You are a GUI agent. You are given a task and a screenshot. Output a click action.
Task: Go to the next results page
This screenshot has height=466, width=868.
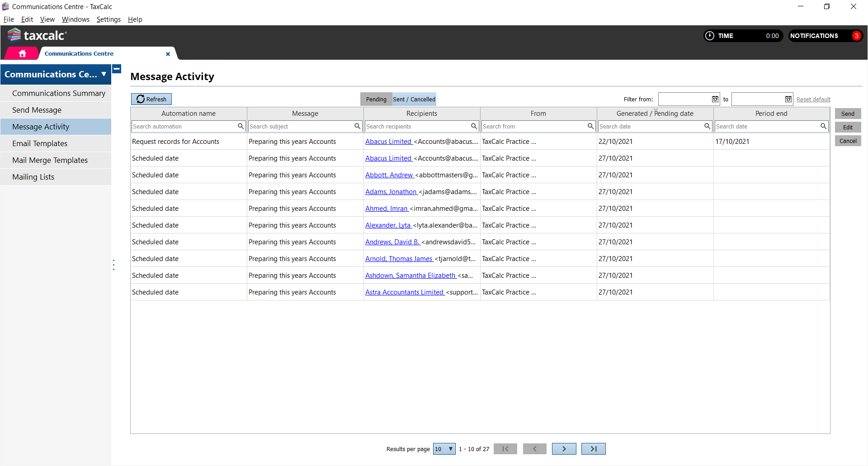[x=564, y=449]
